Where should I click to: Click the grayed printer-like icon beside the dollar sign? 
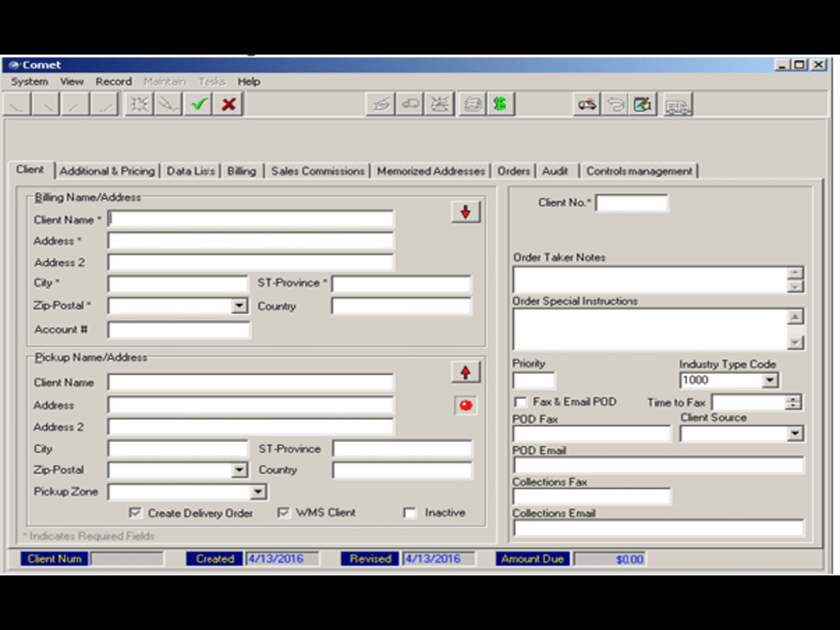click(472, 104)
